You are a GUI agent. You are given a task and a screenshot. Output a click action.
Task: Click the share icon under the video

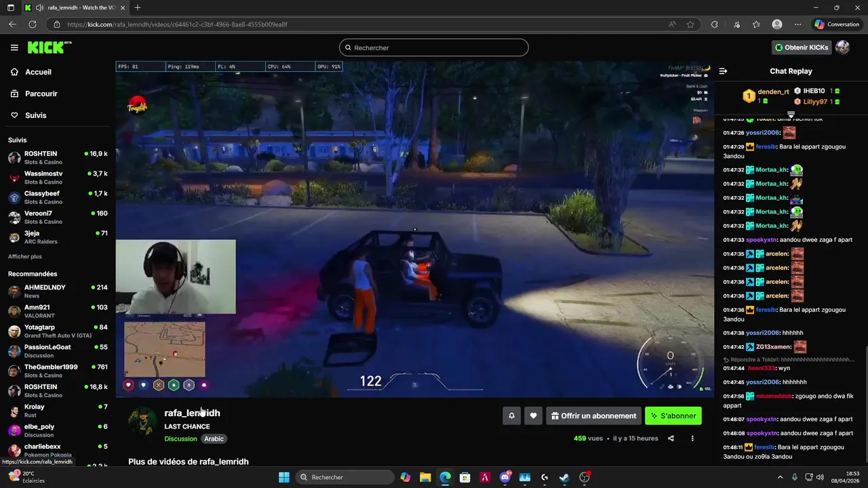tap(671, 439)
